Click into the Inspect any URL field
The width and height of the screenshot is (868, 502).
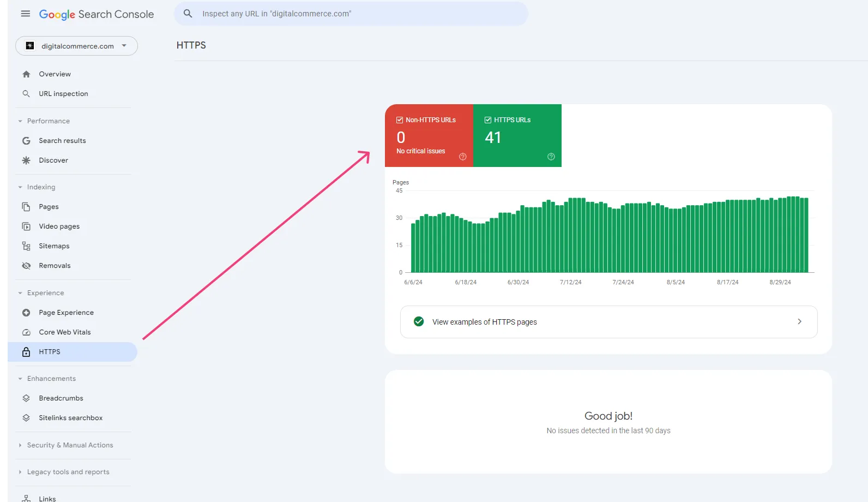351,14
